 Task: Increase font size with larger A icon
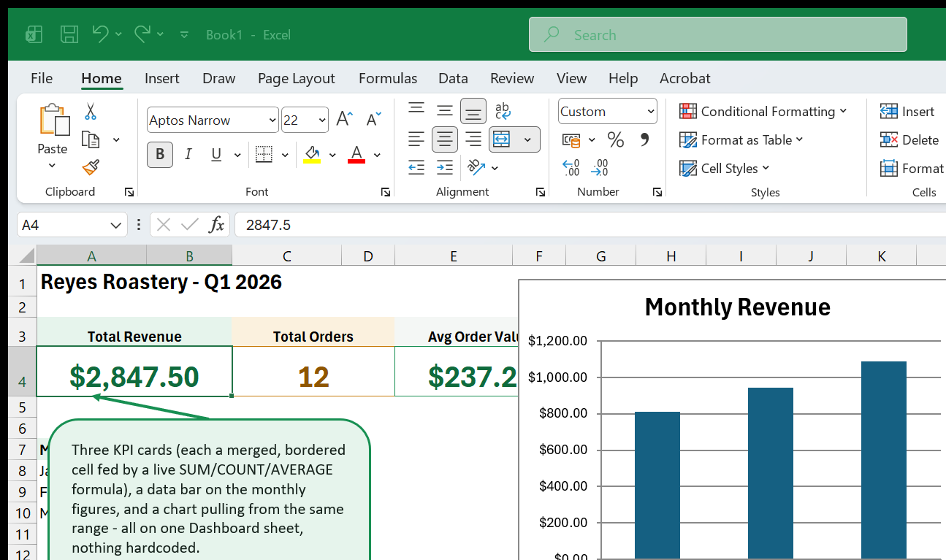tap(345, 120)
